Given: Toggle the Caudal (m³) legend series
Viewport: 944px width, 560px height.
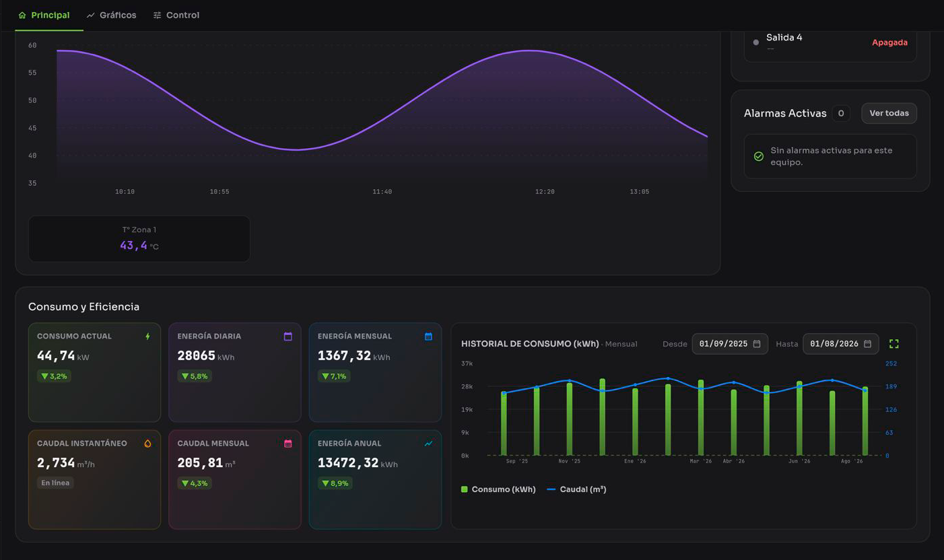Looking at the screenshot, I should pos(576,489).
